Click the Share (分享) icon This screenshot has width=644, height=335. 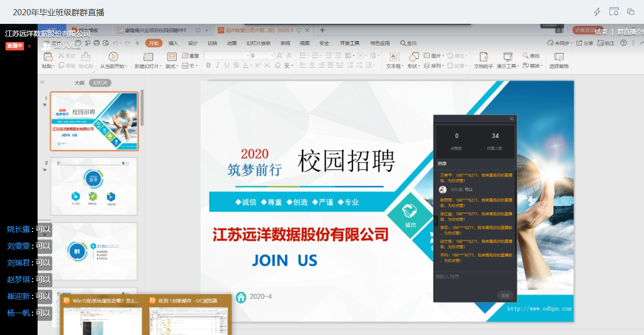tap(579, 43)
